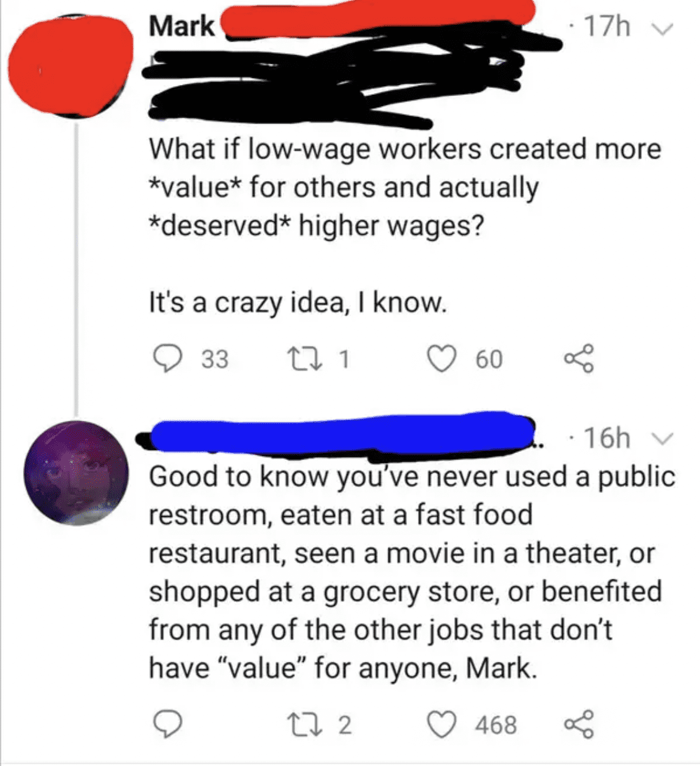
Task: Share Mark's tweet via share icon
Action: pos(579,359)
